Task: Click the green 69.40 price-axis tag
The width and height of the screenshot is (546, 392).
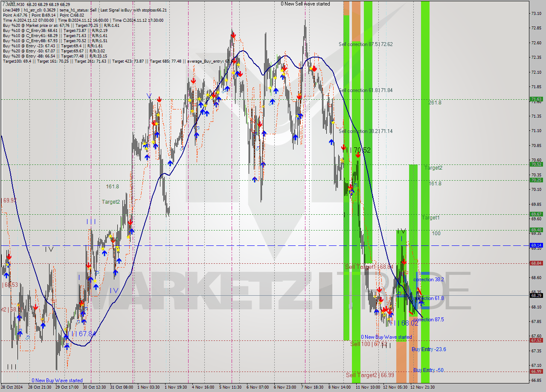Action: 536,230
